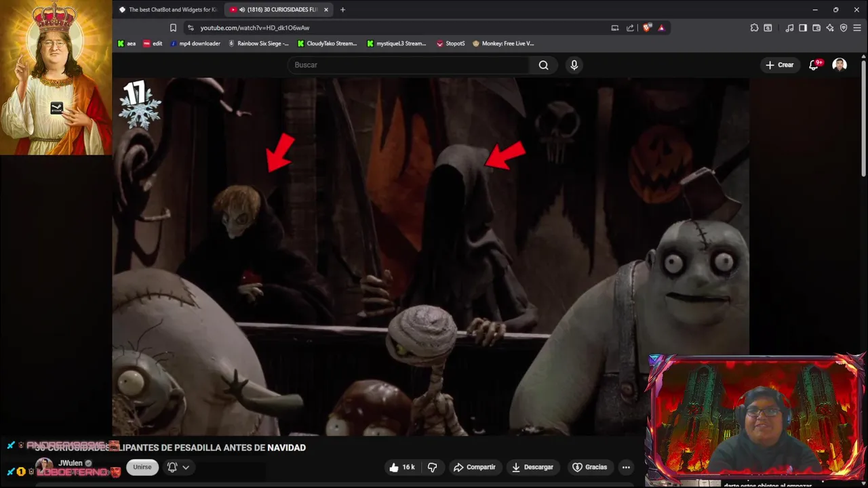Click the bookmark icon beside address bar
The width and height of the screenshot is (868, 488).
point(173,28)
